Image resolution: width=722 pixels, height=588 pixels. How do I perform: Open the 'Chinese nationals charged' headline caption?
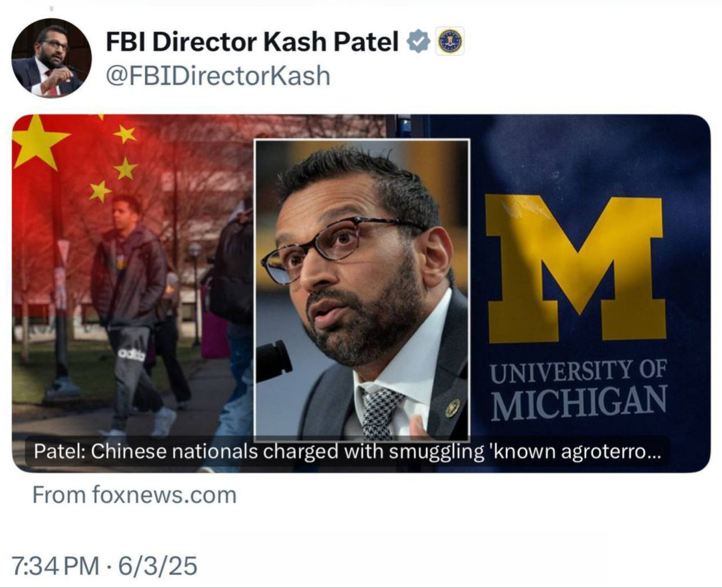[346, 452]
